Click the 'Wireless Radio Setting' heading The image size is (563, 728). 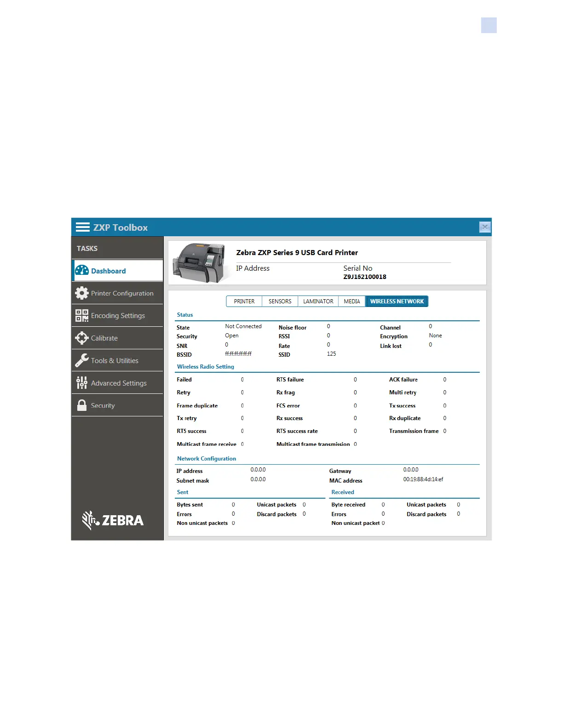tap(206, 367)
